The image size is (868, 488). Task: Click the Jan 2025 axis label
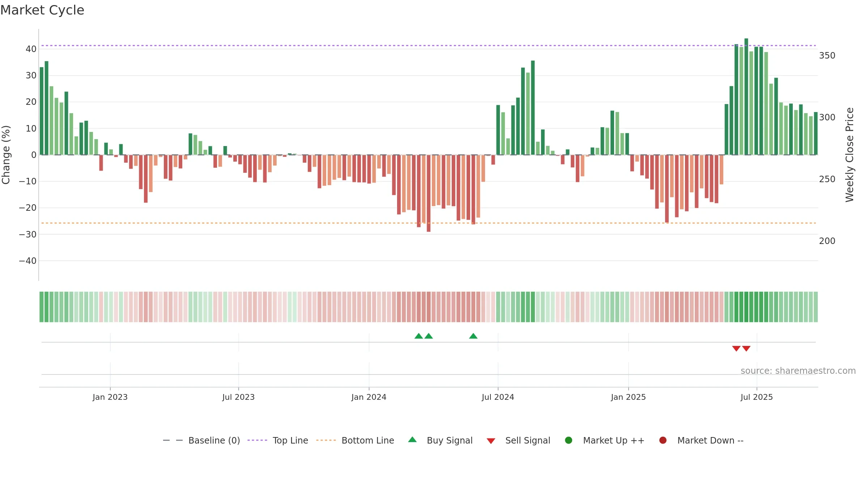(x=628, y=397)
